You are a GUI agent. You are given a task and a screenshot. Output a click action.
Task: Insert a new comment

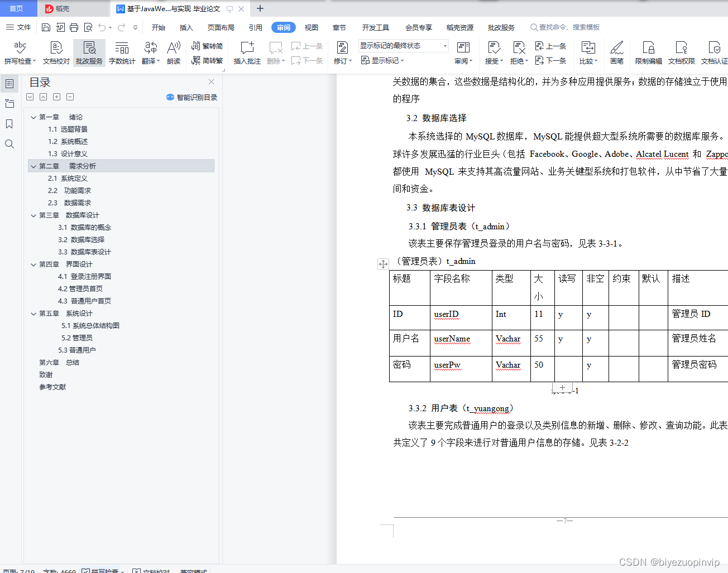247,53
